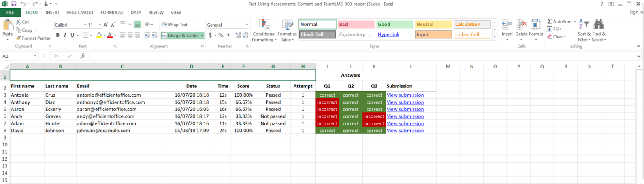Click the Paste clipboard icon
The image size is (644, 184).
(8, 25)
